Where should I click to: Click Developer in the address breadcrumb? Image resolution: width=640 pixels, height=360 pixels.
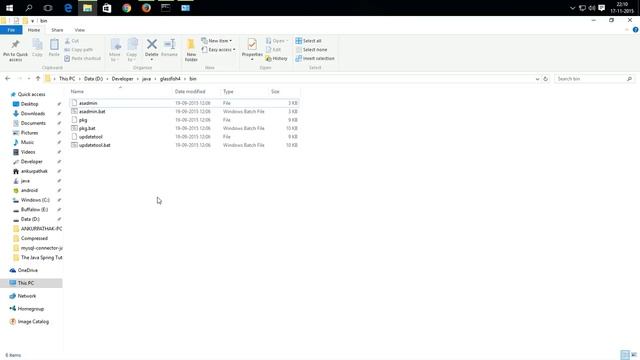(122, 79)
